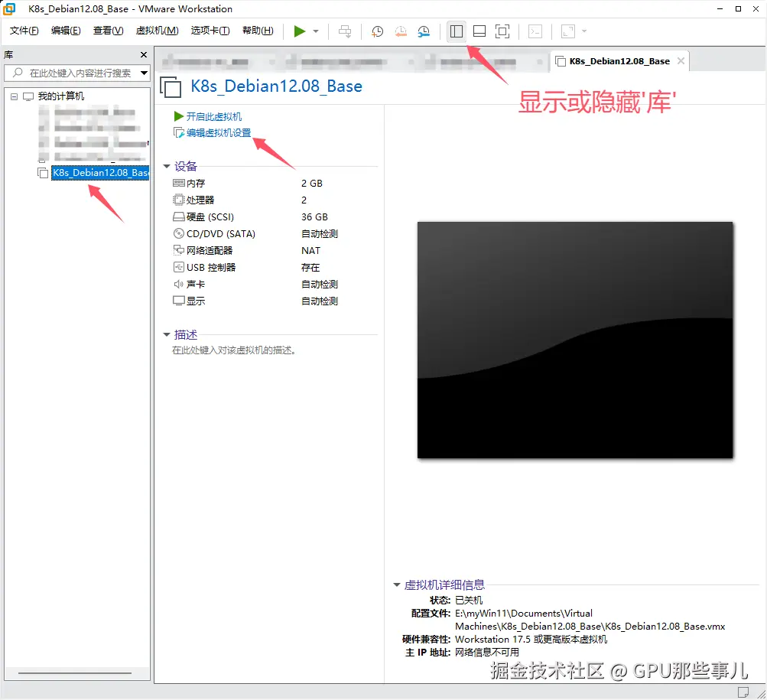Select the 硬盘 (SCSI) device row
The width and height of the screenshot is (767, 700).
point(255,217)
